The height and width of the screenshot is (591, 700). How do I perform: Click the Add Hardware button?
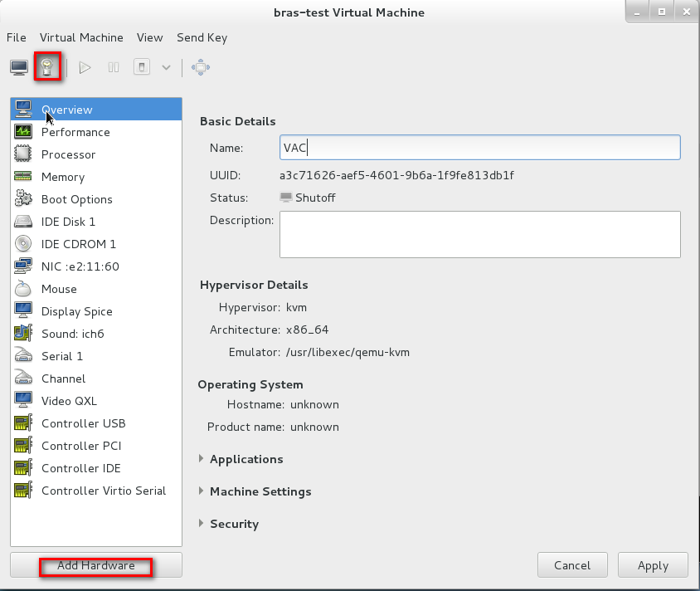(96, 565)
